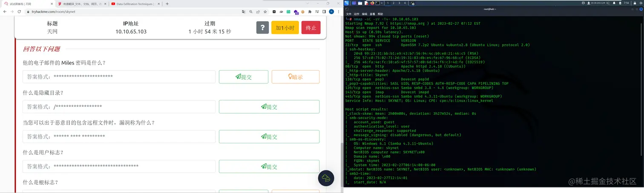Click the 暗示 hint button for Miles password
644x193 pixels.
[296, 77]
